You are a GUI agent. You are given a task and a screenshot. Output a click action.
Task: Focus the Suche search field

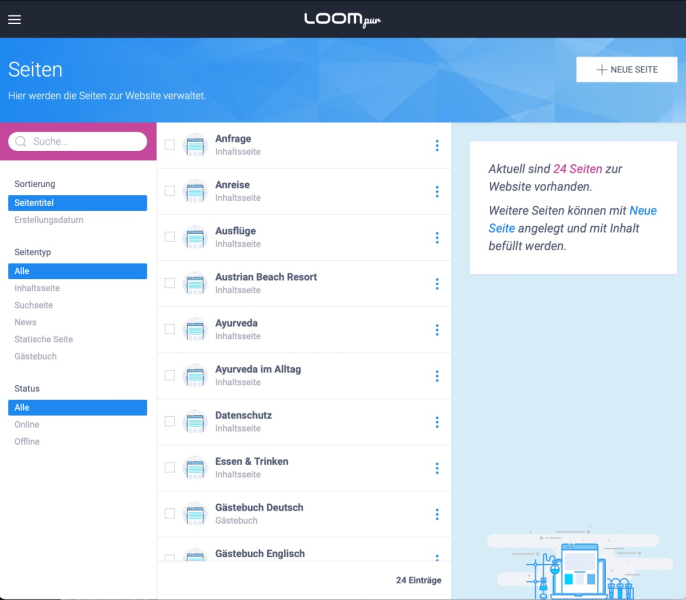tap(85, 142)
